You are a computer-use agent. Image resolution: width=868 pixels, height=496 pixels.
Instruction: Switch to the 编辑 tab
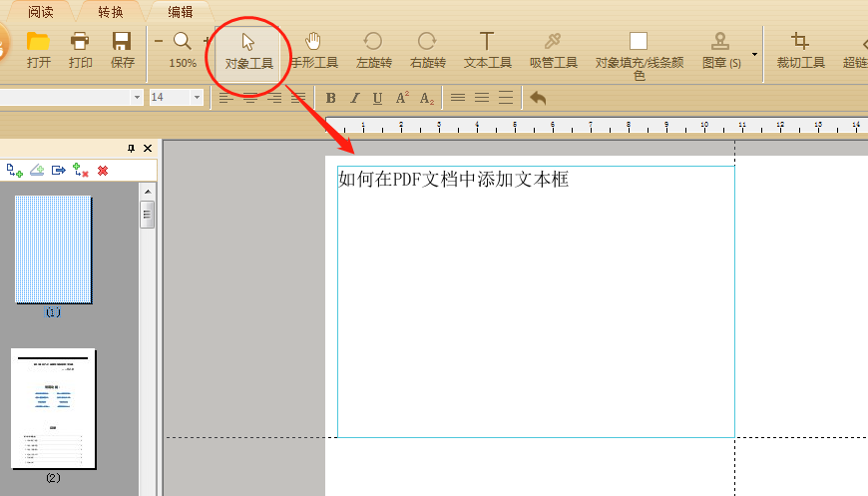(180, 12)
